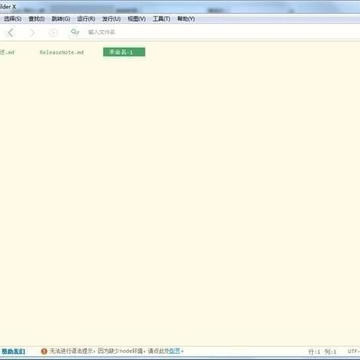Open the 查找(I) menu
The width and height of the screenshot is (360, 360).
tap(37, 19)
